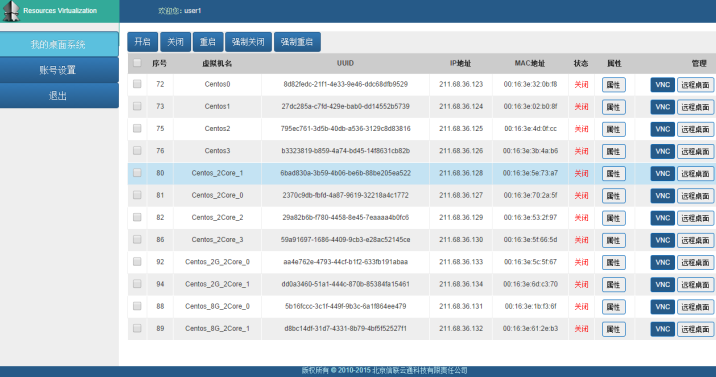The width and height of the screenshot is (716, 377).
Task: Open 我的桌面系统 in the sidebar
Action: pyautogui.click(x=58, y=44)
